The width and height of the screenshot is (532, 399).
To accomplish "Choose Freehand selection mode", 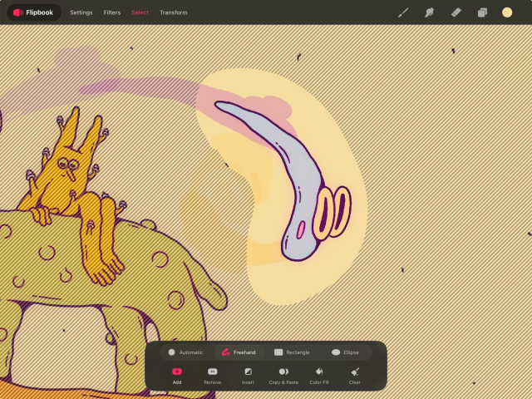I will pos(239,352).
